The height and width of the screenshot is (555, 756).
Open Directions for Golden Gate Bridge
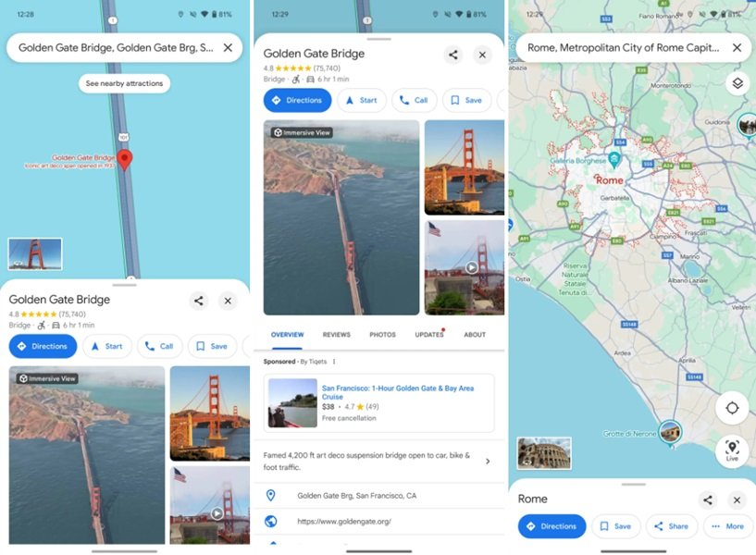click(296, 100)
